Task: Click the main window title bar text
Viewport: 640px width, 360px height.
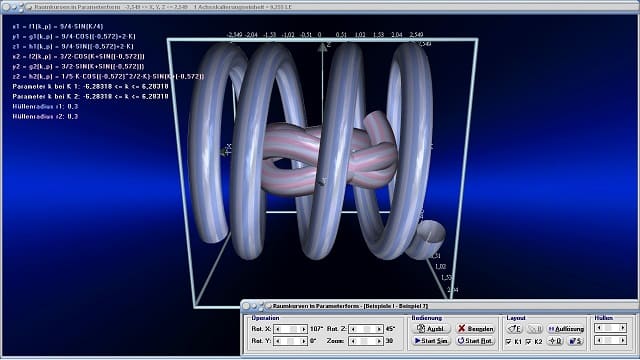Action: click(163, 7)
